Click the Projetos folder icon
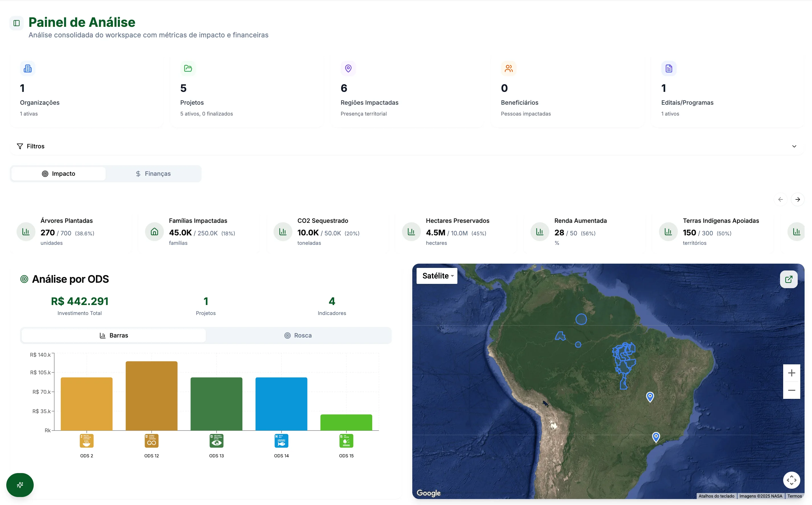The height and width of the screenshot is (505, 812). pyautogui.click(x=188, y=68)
